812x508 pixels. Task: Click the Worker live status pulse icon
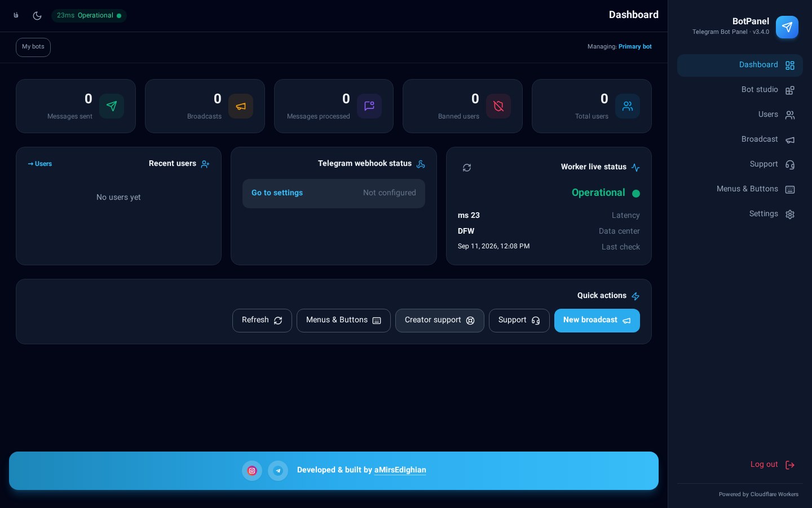point(636,168)
